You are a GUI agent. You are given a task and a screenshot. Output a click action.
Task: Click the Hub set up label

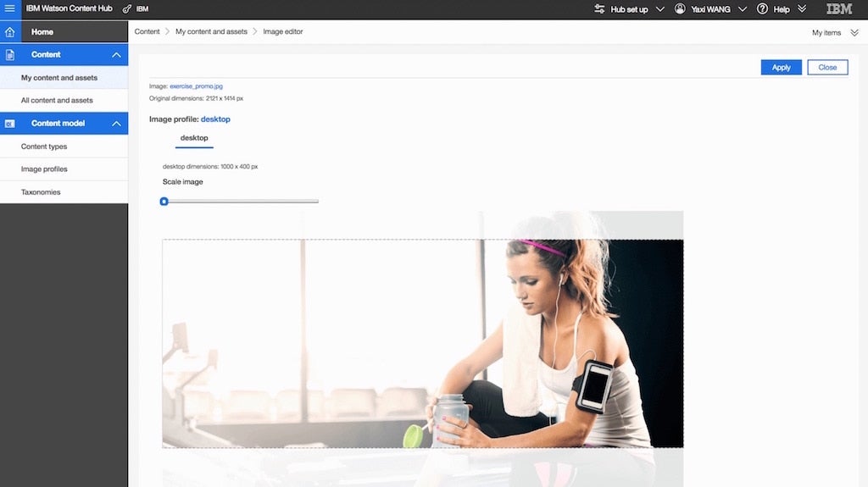pyautogui.click(x=629, y=8)
